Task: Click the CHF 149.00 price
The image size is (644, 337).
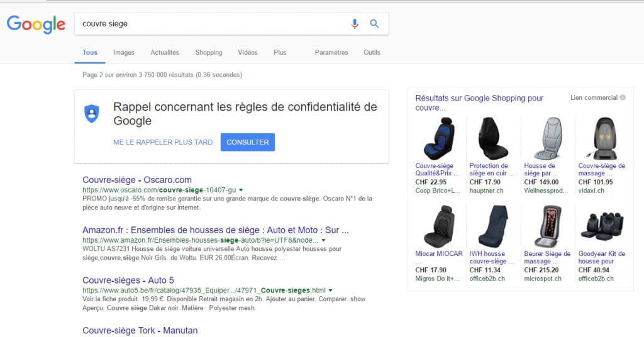Action: (541, 182)
